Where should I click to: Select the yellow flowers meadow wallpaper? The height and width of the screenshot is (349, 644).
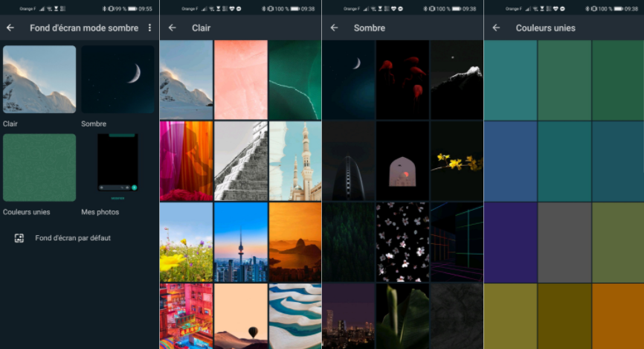coord(186,242)
